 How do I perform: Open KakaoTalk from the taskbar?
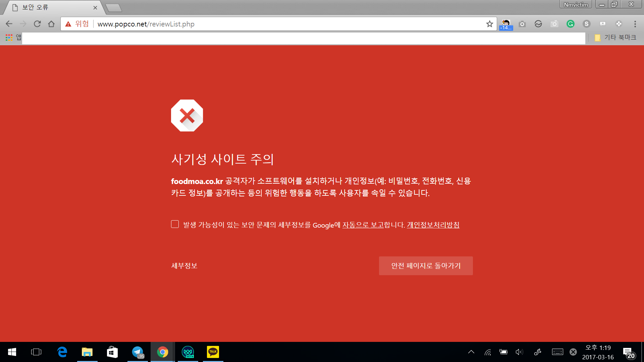(213, 352)
